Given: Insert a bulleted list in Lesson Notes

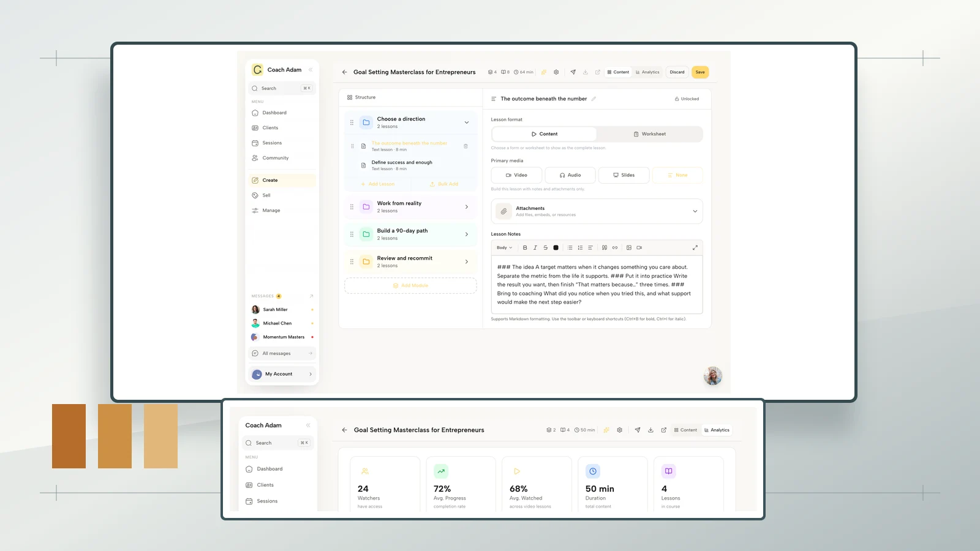Looking at the screenshot, I should click(x=570, y=248).
